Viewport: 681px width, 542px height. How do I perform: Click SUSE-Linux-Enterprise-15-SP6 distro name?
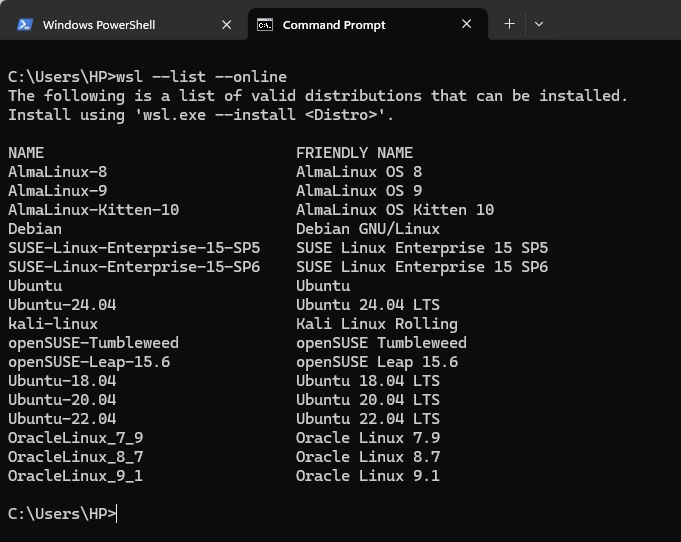coord(134,267)
